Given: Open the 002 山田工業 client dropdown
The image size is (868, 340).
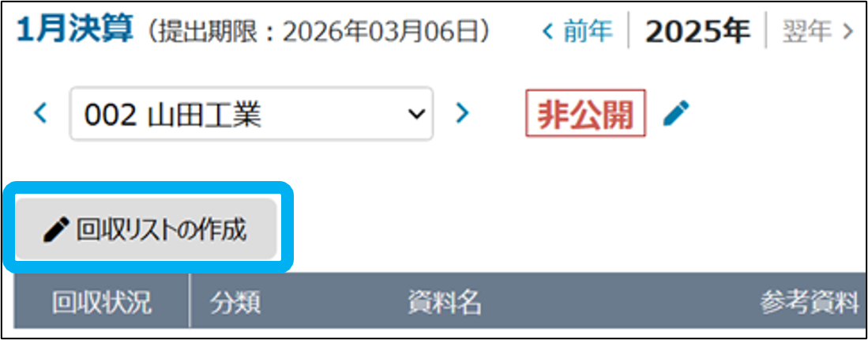Looking at the screenshot, I should click(251, 113).
